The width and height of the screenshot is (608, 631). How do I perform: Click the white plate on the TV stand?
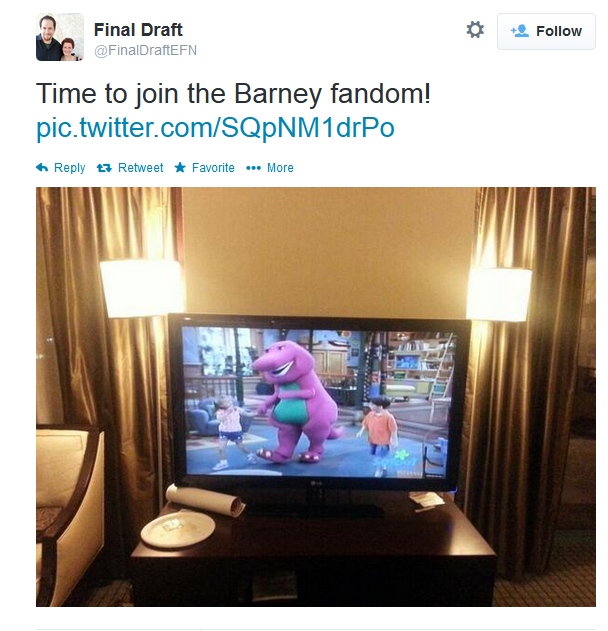coord(177,528)
